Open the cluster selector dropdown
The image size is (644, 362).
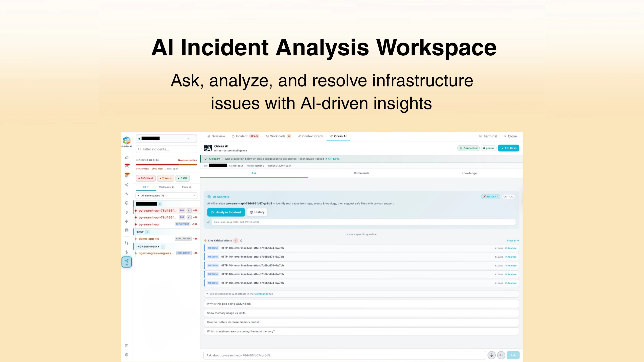166,139
